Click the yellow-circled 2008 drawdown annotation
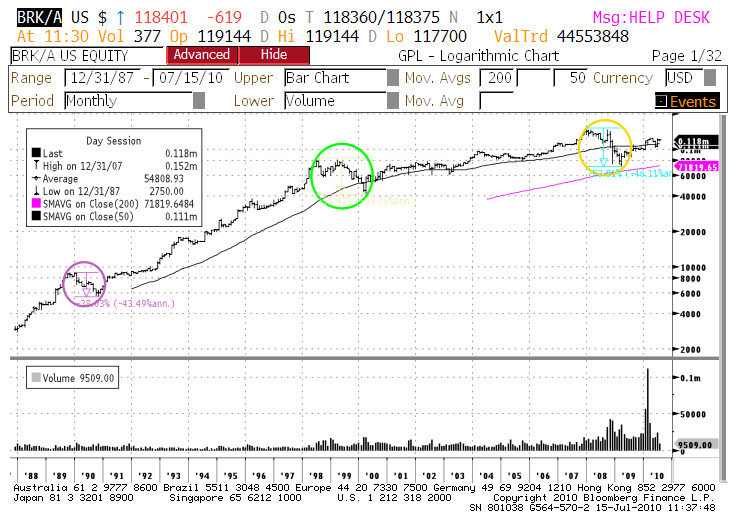The height and width of the screenshot is (527, 736). 605,146
